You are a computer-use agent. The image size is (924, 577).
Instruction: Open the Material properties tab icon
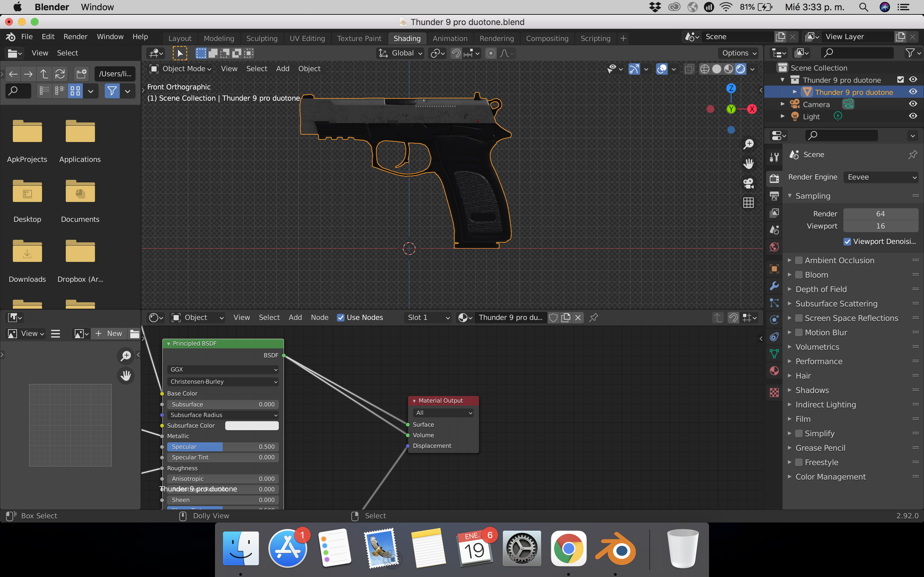774,371
